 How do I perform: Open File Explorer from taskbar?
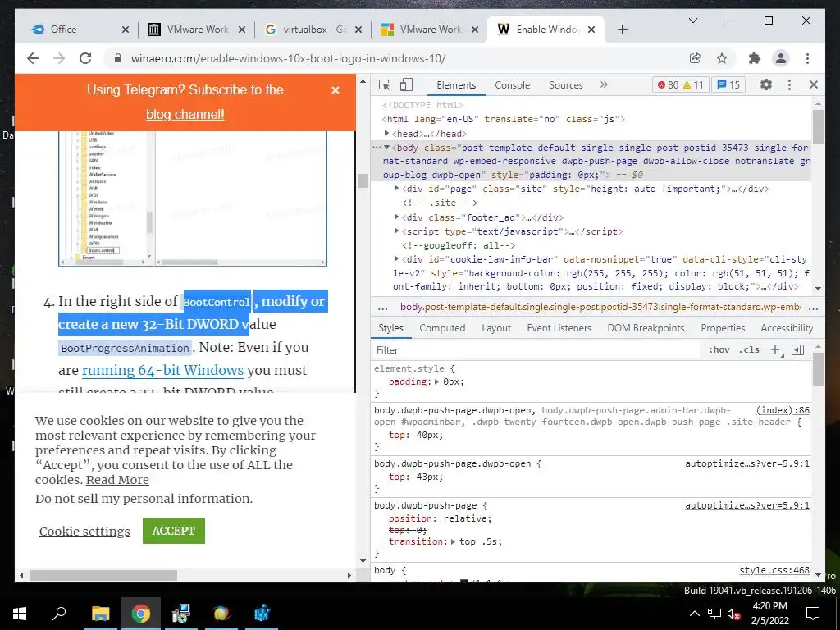(100, 614)
